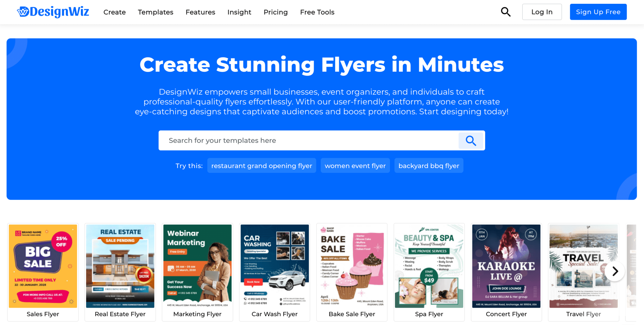The width and height of the screenshot is (644, 325).
Task: Navigate to Pricing
Action: pos(275,12)
